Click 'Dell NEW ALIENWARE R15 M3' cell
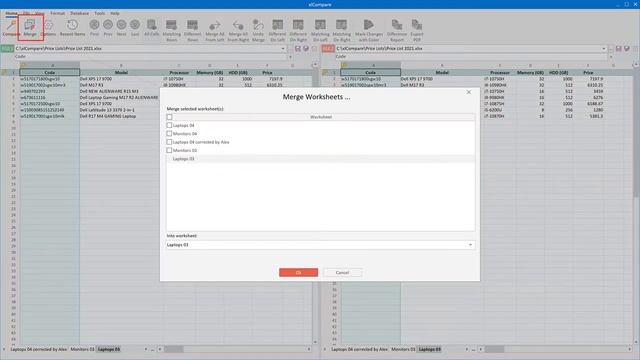Screen dimensions: 640x360 pos(121,91)
